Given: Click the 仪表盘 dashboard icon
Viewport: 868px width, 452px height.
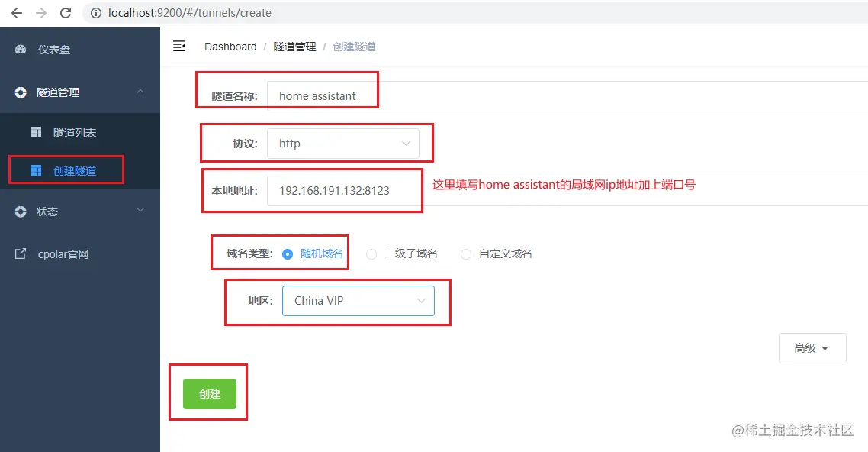Looking at the screenshot, I should point(21,50).
